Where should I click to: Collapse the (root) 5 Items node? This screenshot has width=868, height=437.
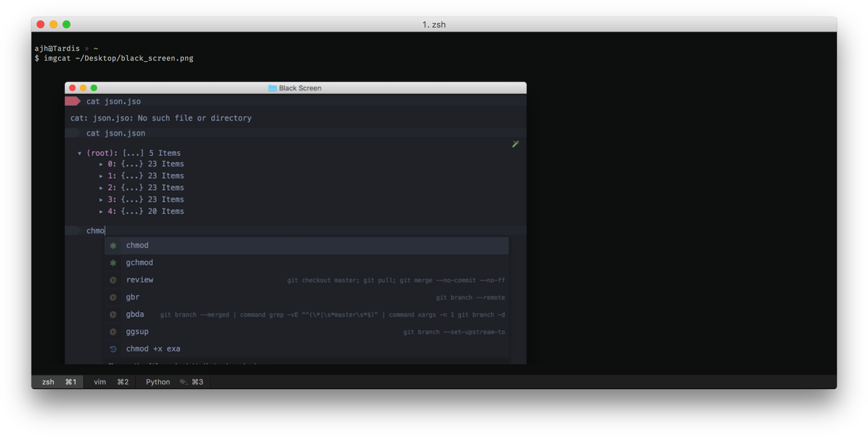[80, 153]
